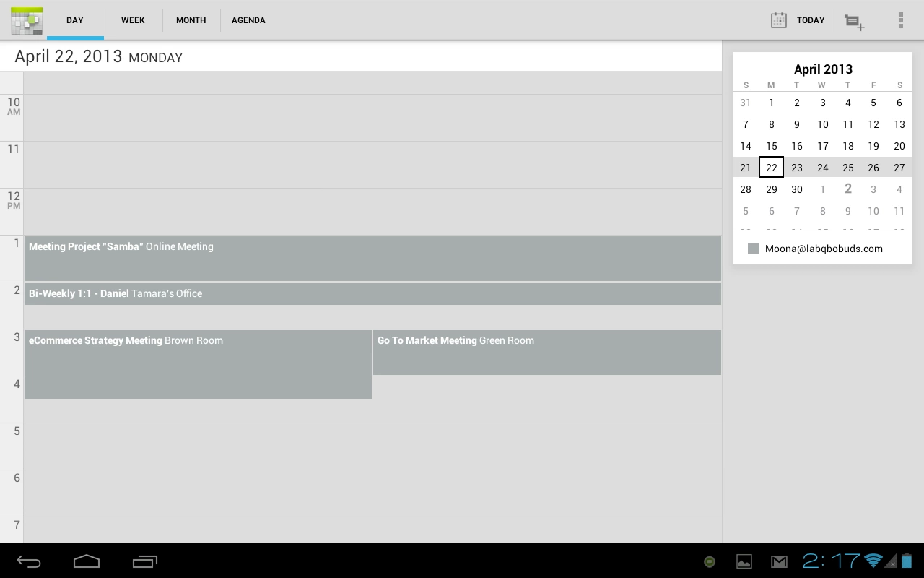
Task: Click the 2:17 system clock
Action: 831,561
